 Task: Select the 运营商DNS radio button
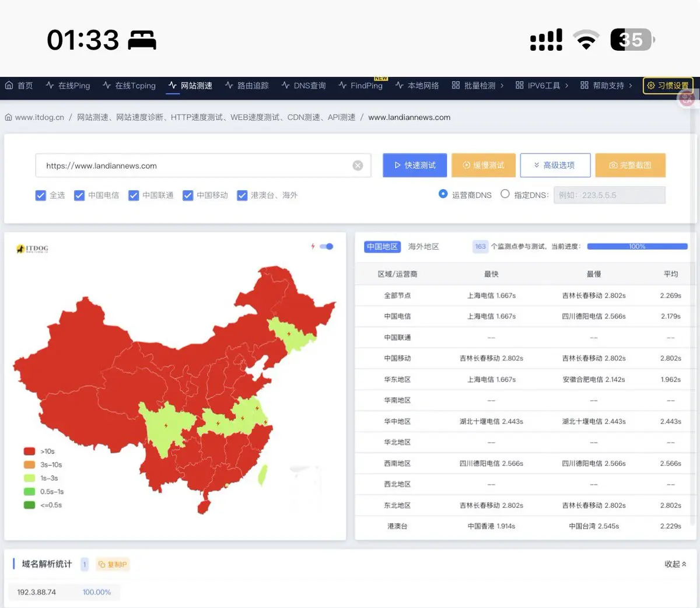(x=443, y=194)
